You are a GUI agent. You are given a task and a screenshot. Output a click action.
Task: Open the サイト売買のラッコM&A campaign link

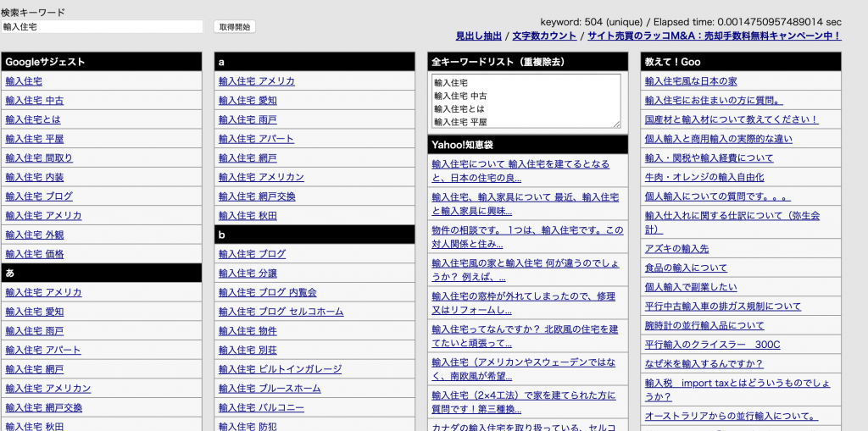click(x=714, y=36)
